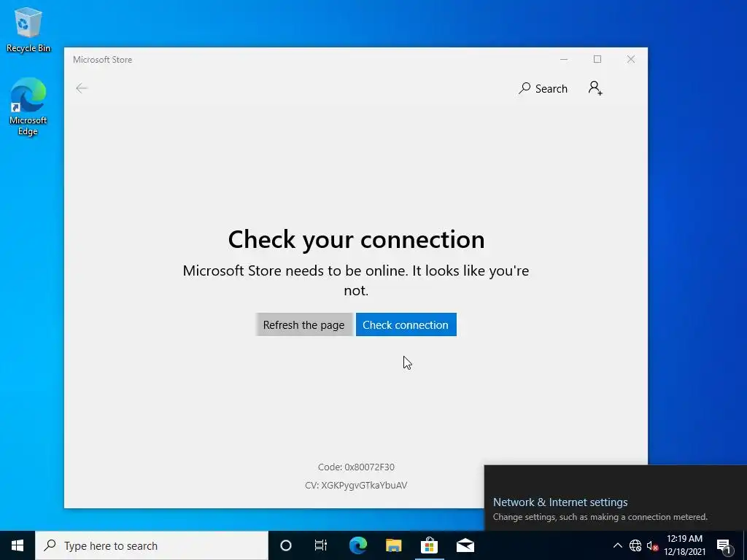Click the Microsoft Store back arrow

click(x=82, y=88)
